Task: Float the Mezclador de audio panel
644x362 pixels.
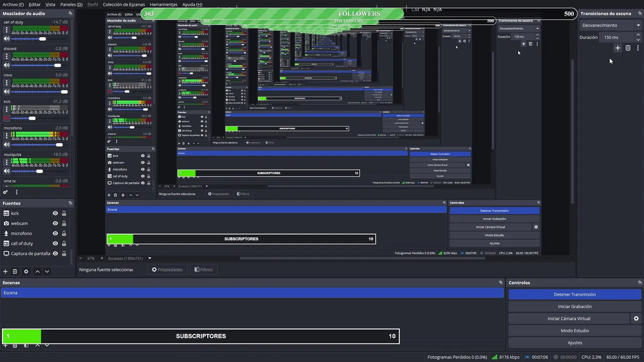Action: (x=70, y=14)
